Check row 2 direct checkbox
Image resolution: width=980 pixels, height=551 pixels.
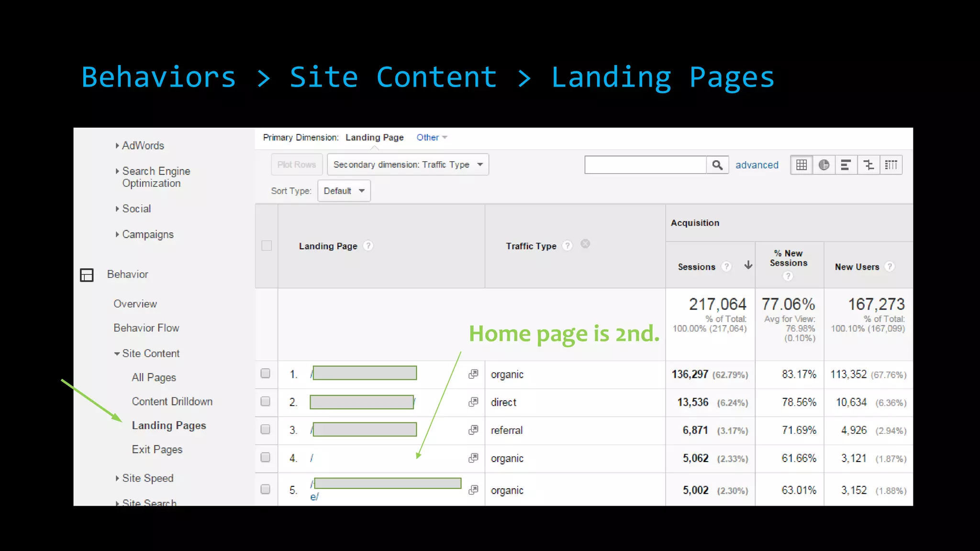[x=266, y=401]
